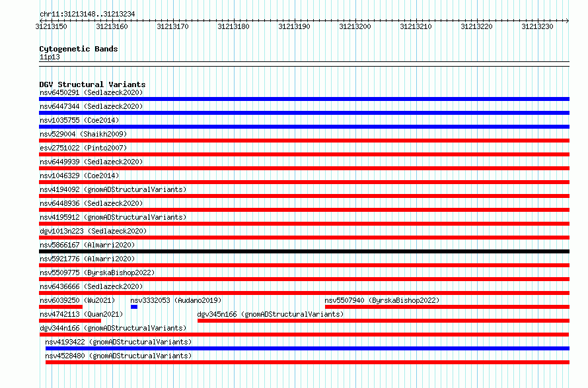Image resolution: width=588 pixels, height=388 pixels.
Task: Click ruler position 31213180
Action: click(234, 26)
